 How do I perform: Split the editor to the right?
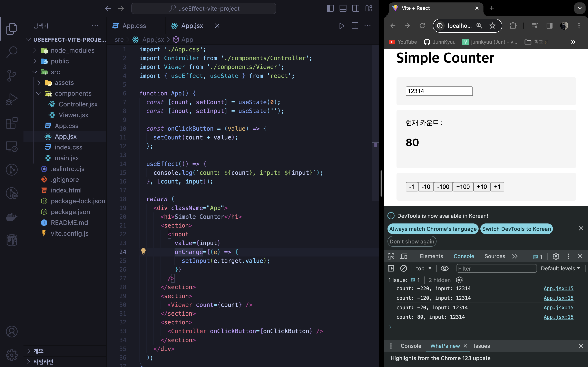355,26
